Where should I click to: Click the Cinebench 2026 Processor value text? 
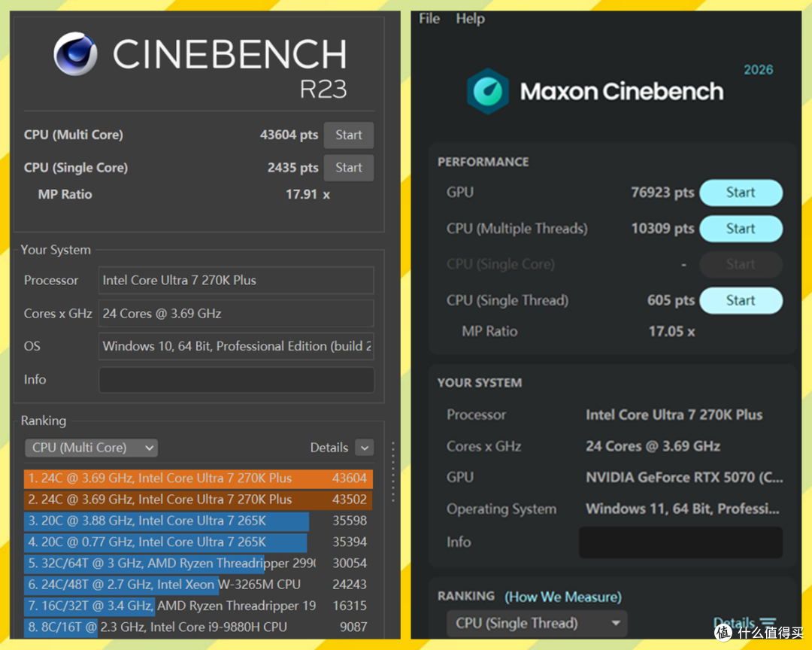coord(674,415)
